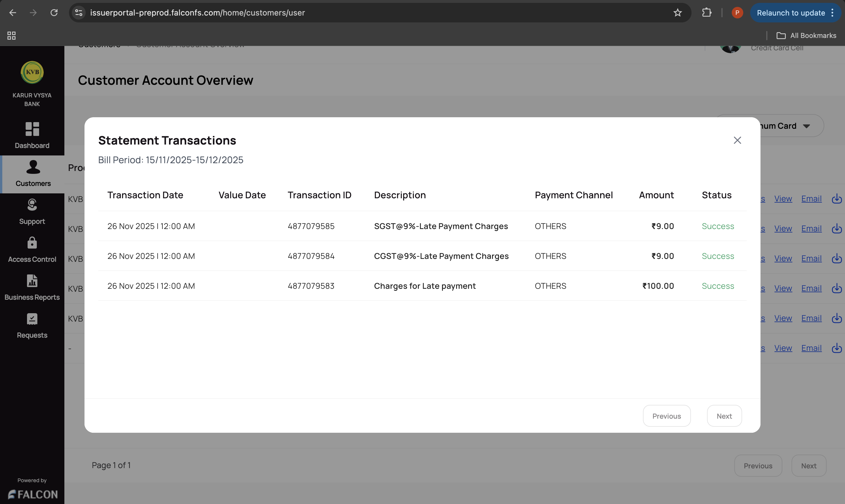Reload the page

(x=54, y=13)
